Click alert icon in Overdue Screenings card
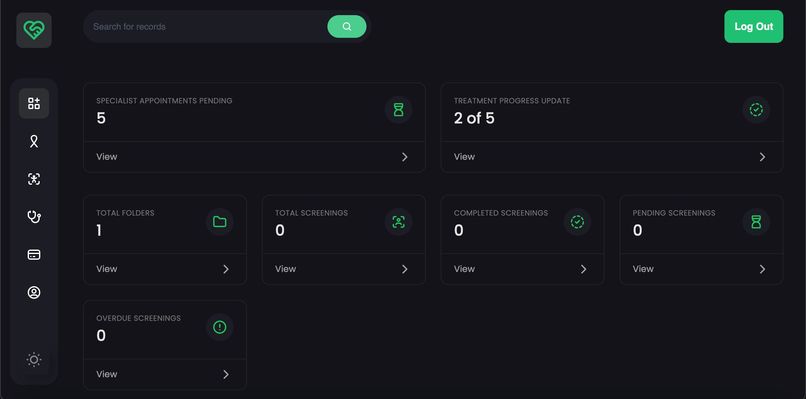 [x=219, y=327]
